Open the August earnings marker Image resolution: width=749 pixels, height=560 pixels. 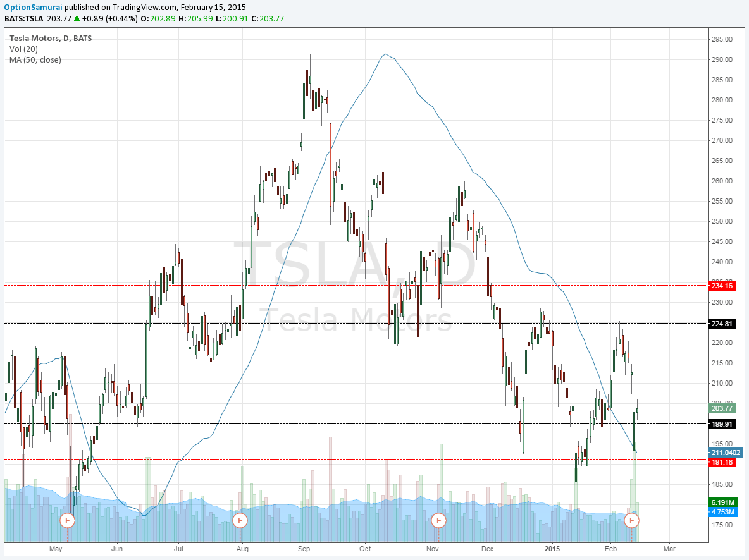(240, 520)
